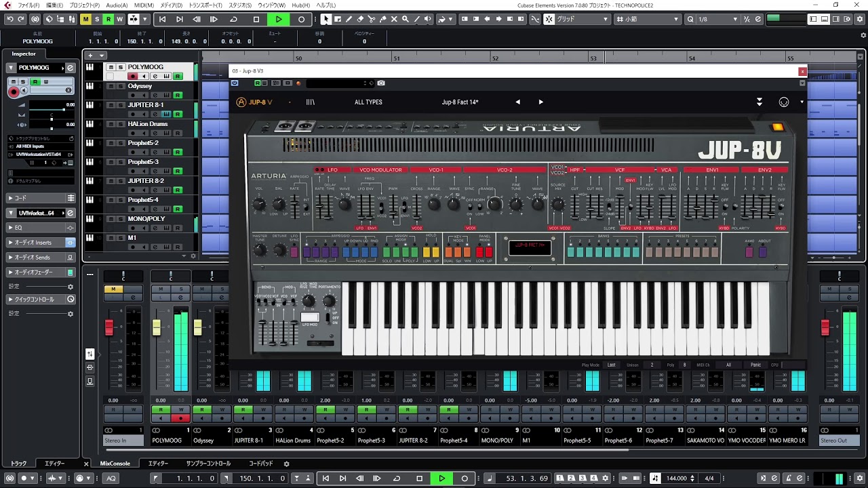Screen dimensions: 868x488
Task: Toggle global Solo (S) state button
Action: (97, 19)
